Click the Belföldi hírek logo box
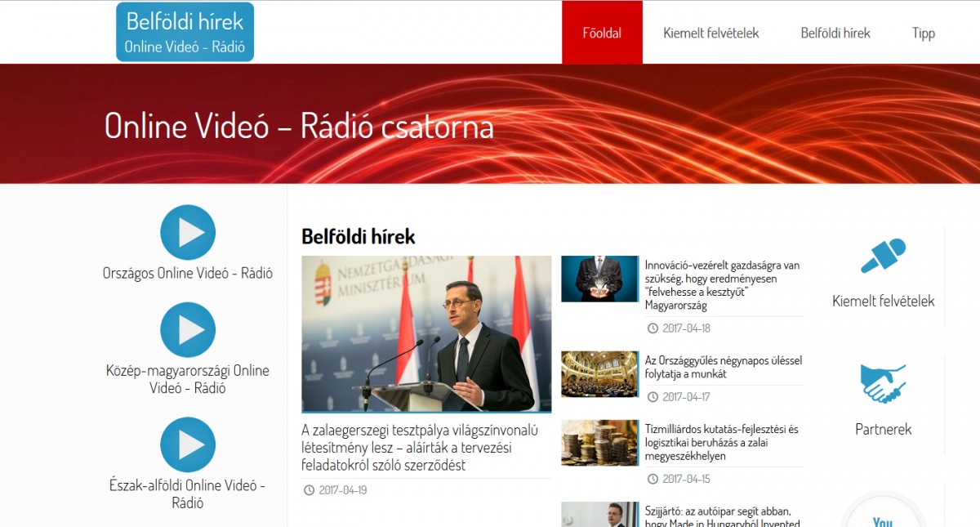The width and height of the screenshot is (980, 527). tap(185, 32)
